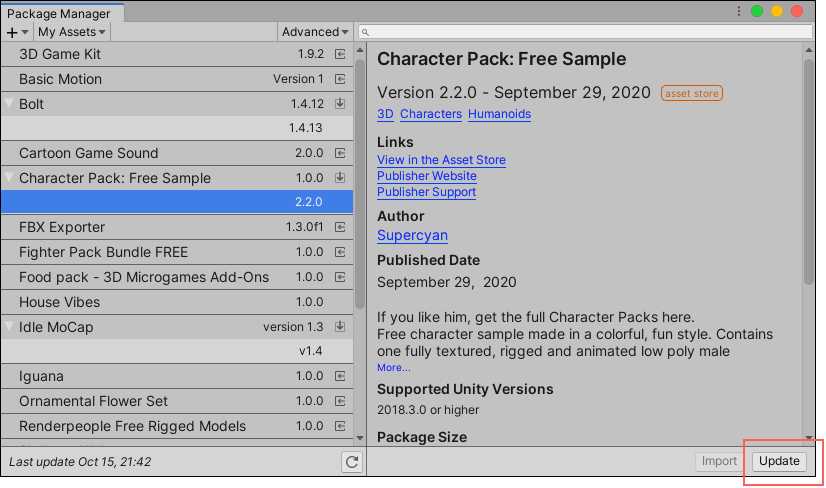The width and height of the screenshot is (826, 488).
Task: Click import icon beside Fighter Pack Bundle FREE
Action: coord(340,252)
